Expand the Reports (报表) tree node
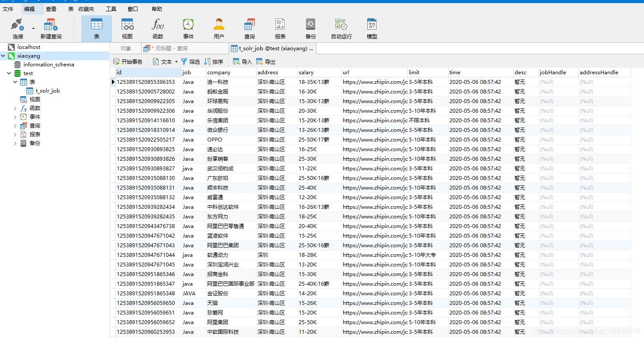This screenshot has width=644, height=339. tap(15, 135)
